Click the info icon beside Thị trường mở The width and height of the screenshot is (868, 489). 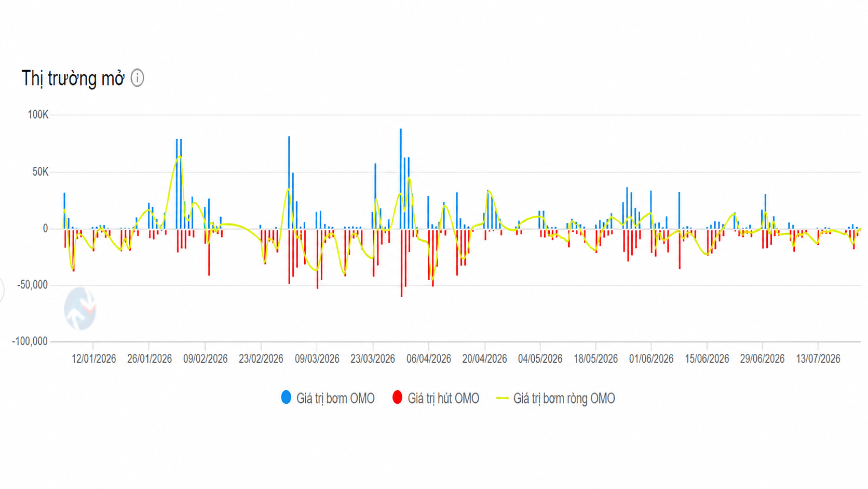tap(137, 78)
